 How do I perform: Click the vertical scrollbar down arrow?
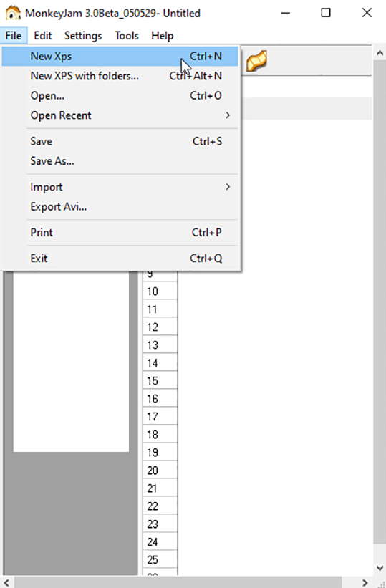tap(380, 569)
